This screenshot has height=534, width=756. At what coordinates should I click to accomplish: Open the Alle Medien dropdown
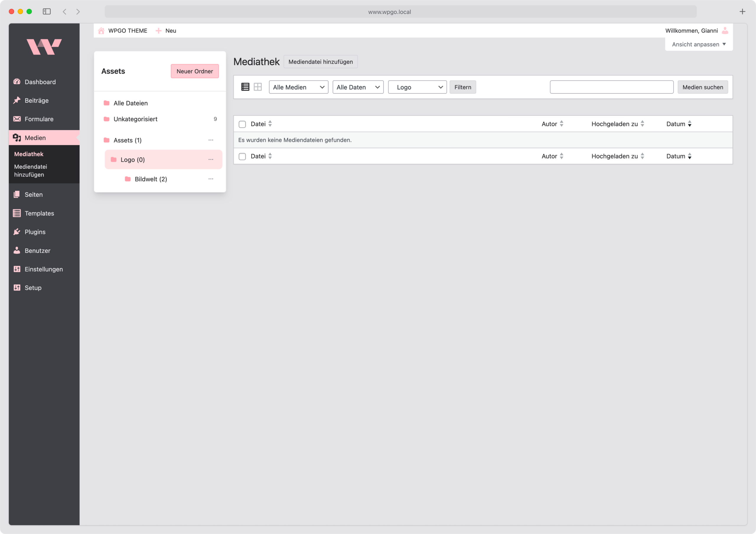[298, 87]
